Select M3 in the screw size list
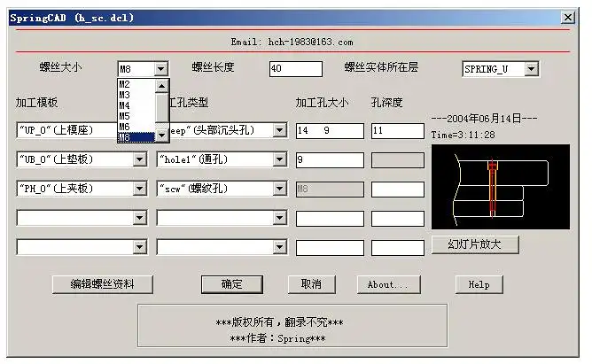This screenshot has height=364, width=592. pyautogui.click(x=136, y=95)
